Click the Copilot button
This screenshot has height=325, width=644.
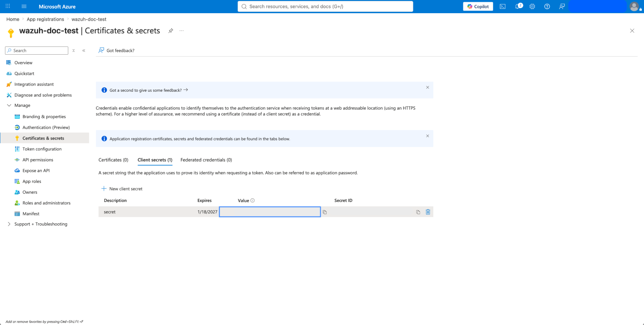click(x=478, y=6)
